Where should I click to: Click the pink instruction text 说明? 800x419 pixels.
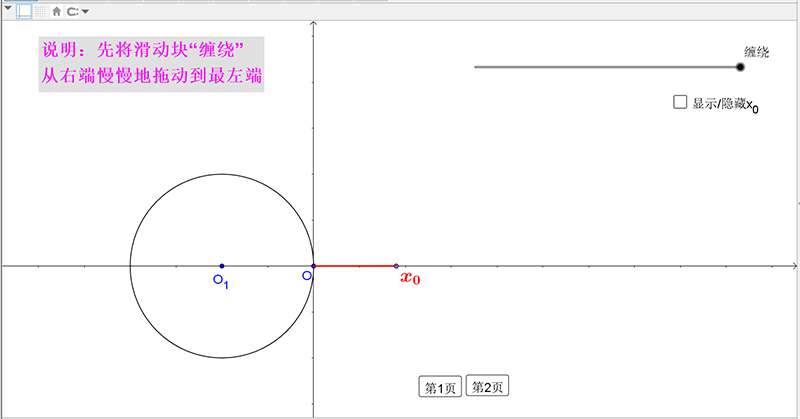click(x=152, y=63)
